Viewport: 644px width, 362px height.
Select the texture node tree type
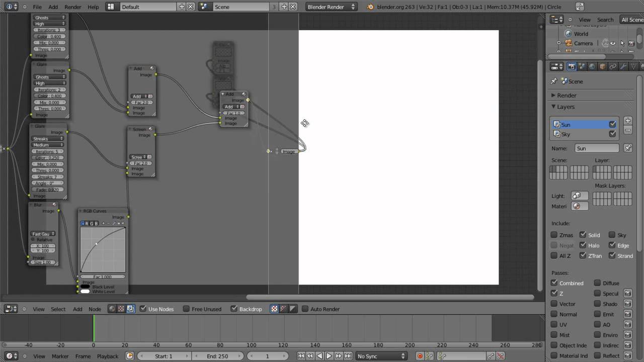(x=121, y=309)
